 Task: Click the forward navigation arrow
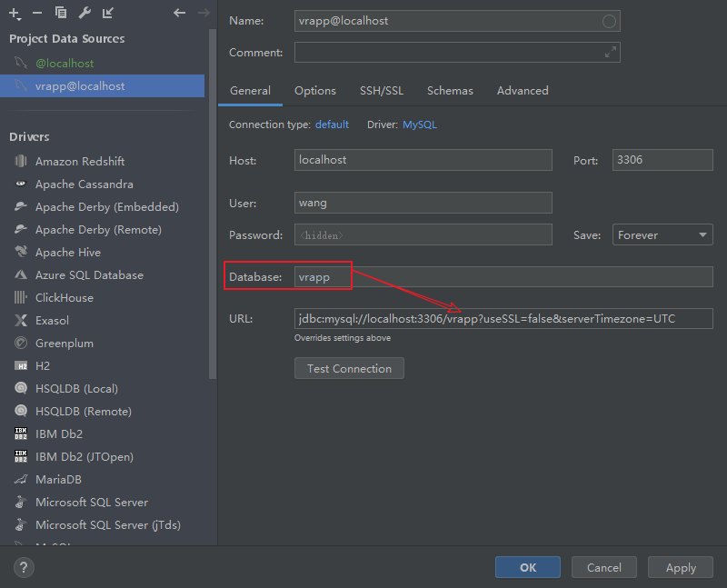pos(204,13)
